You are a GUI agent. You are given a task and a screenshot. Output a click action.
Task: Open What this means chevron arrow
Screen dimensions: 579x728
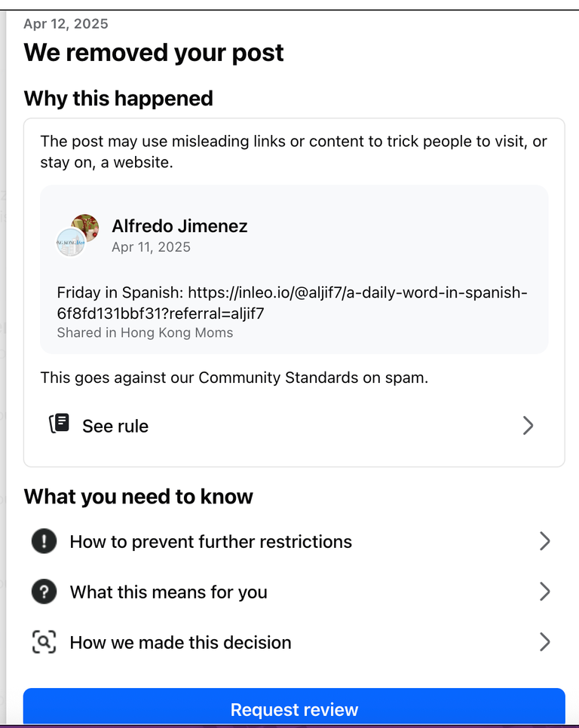point(545,592)
